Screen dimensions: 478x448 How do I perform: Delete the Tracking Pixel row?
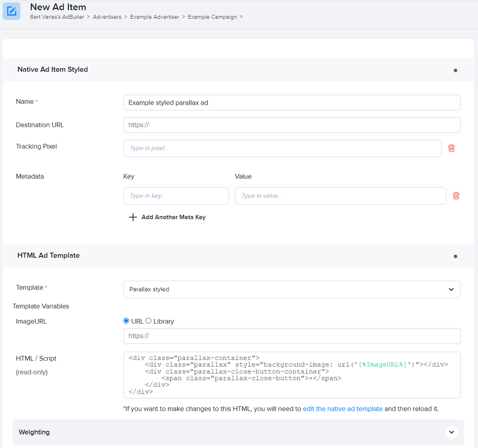coord(451,148)
